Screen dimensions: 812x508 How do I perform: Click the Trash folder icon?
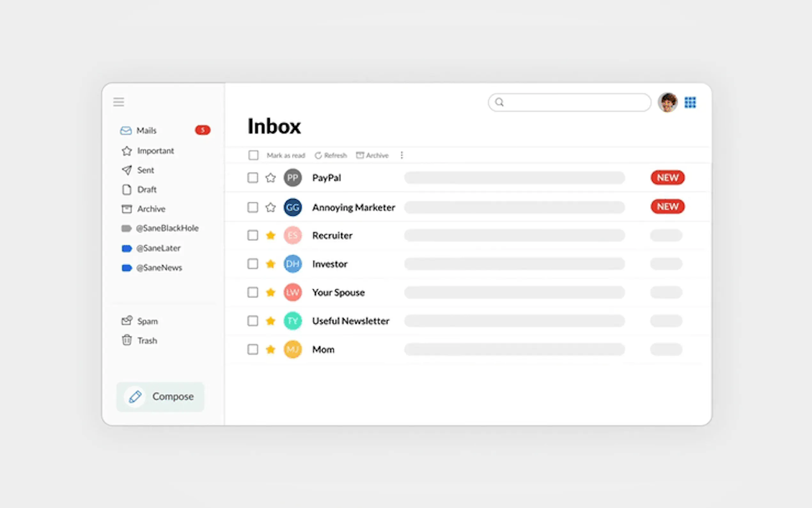127,340
